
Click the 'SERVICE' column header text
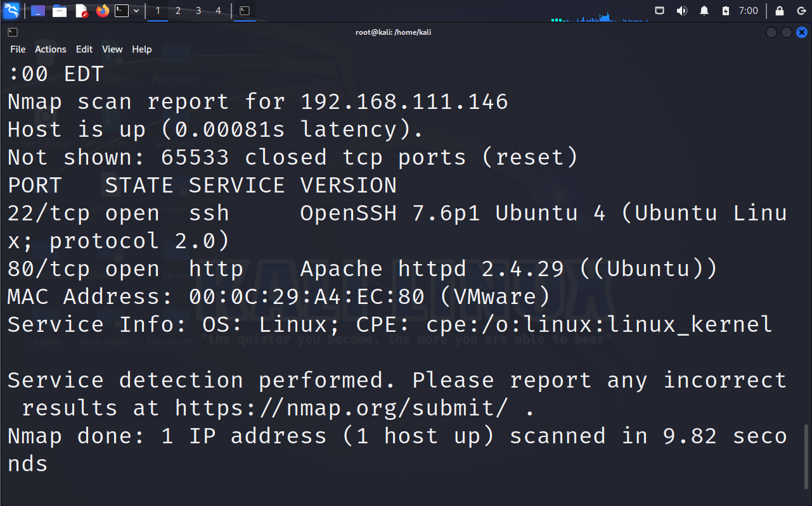pos(237,186)
